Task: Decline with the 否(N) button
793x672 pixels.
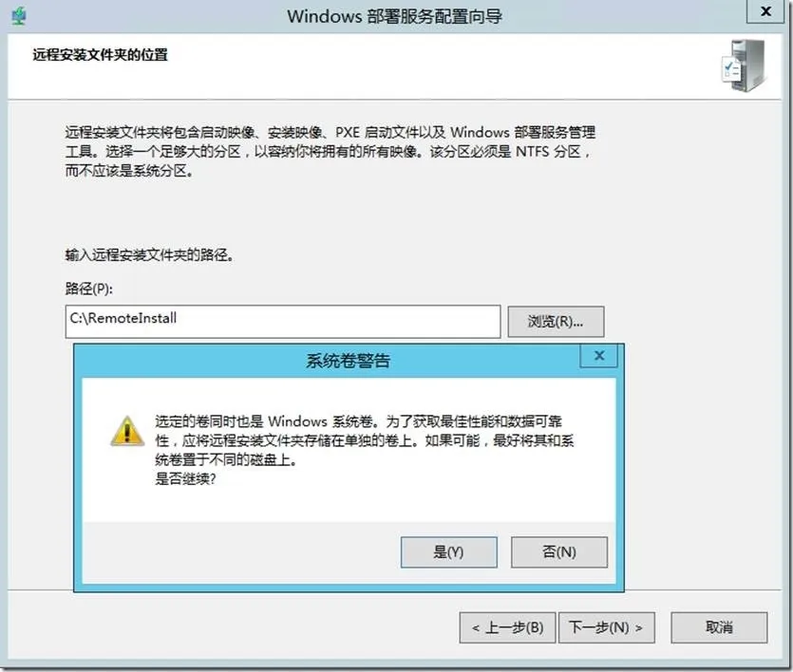Action: [559, 552]
